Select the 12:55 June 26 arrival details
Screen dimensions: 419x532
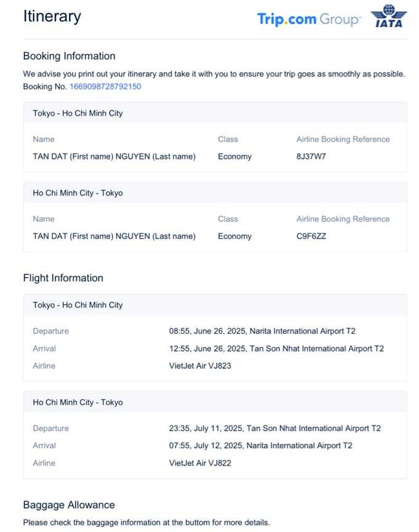tap(276, 349)
